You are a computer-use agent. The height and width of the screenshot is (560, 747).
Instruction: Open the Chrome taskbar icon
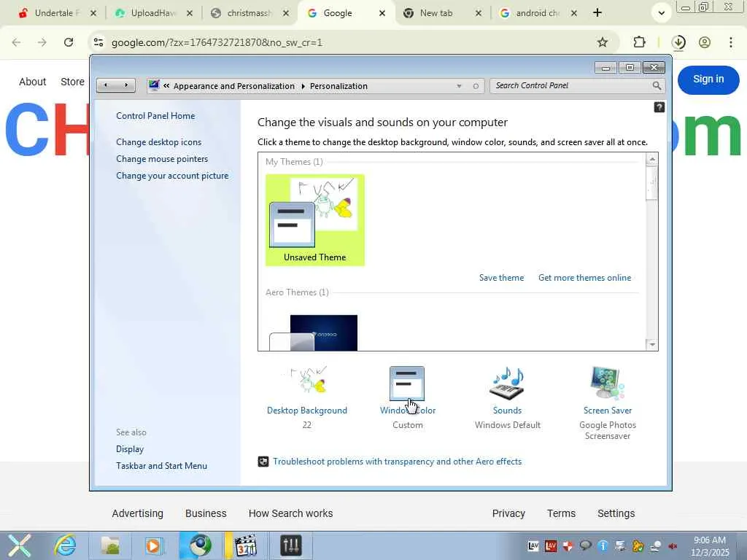200,545
